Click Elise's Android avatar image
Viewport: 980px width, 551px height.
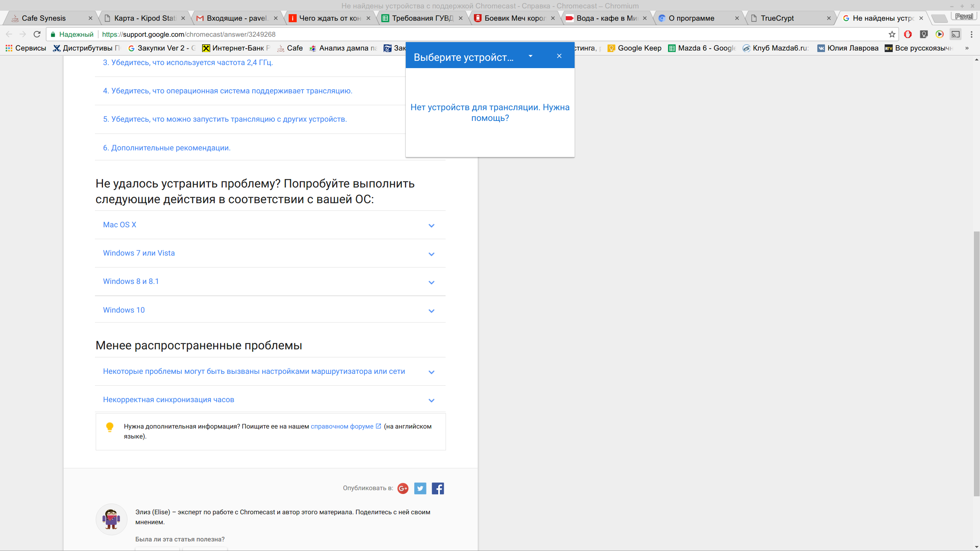click(x=111, y=519)
